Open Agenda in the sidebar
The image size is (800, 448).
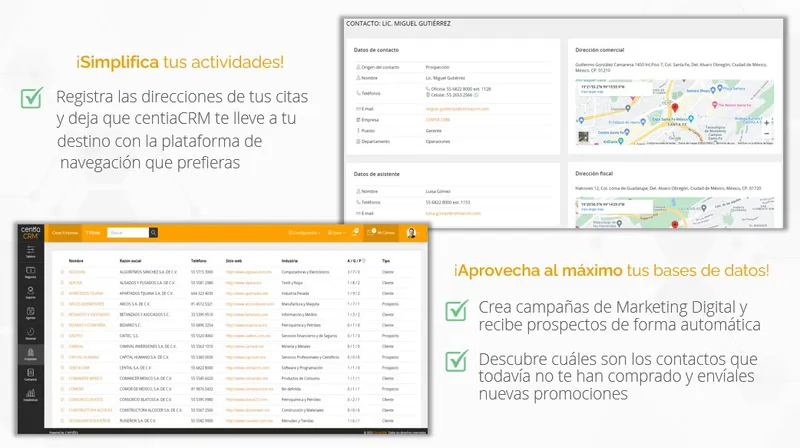pos(31,313)
